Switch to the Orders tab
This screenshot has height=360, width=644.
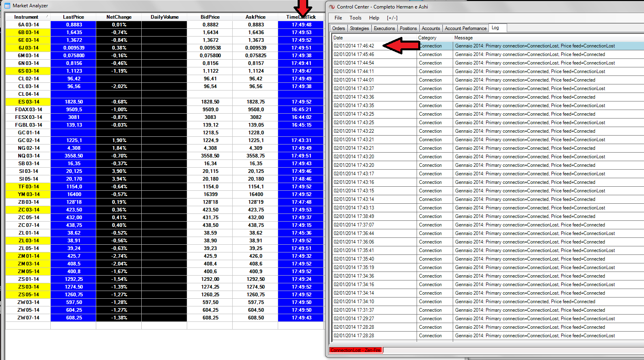(x=339, y=28)
